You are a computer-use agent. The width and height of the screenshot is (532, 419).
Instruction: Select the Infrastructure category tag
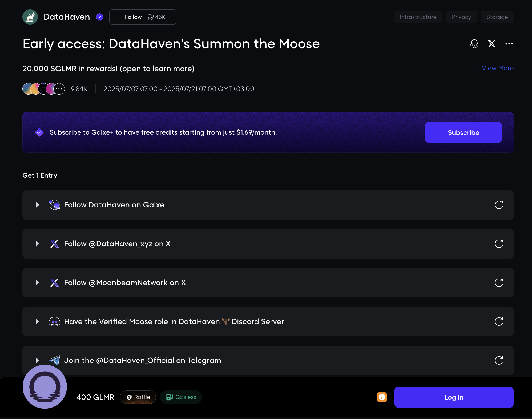(418, 17)
